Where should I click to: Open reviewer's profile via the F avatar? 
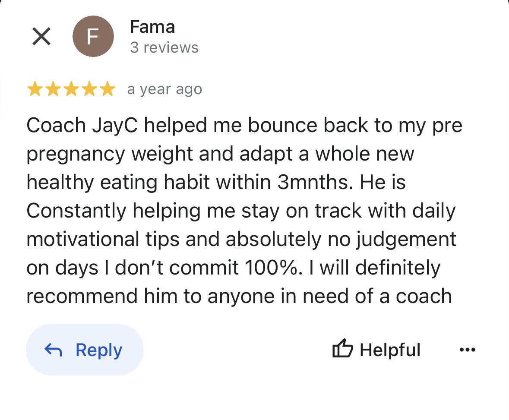93,36
